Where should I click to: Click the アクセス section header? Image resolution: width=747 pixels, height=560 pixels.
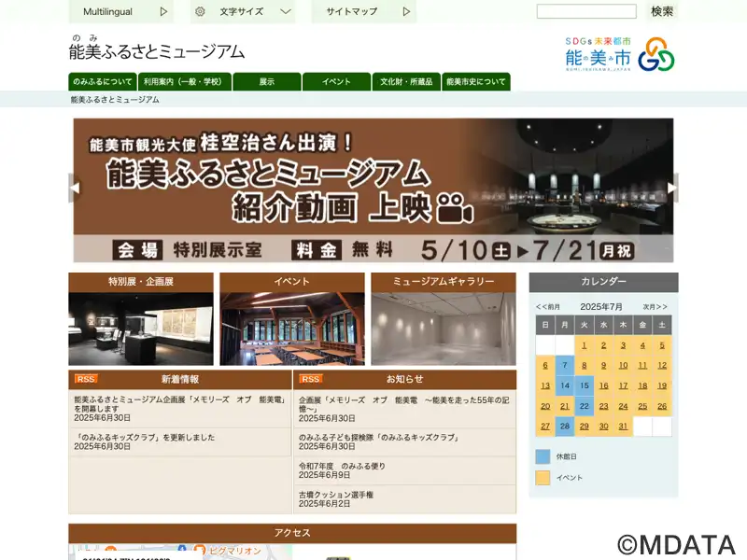(x=292, y=533)
